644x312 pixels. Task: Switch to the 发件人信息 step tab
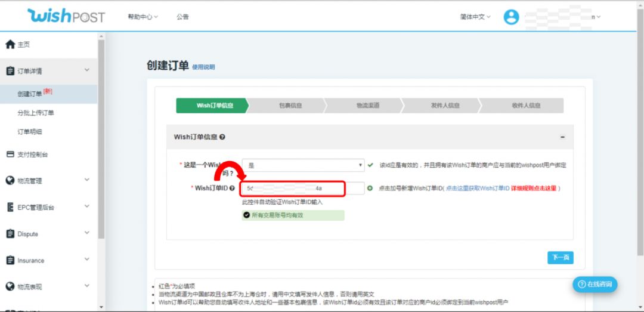pyautogui.click(x=442, y=106)
